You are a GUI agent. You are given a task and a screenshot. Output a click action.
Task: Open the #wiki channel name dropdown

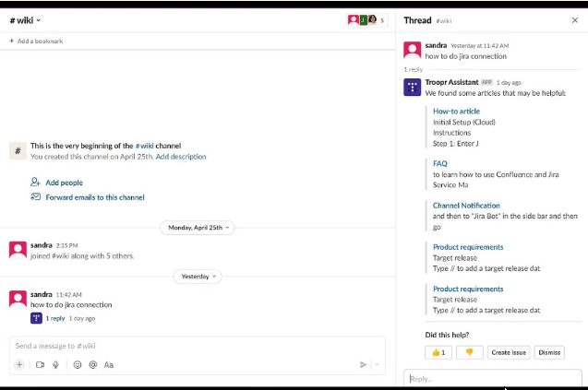[25, 20]
